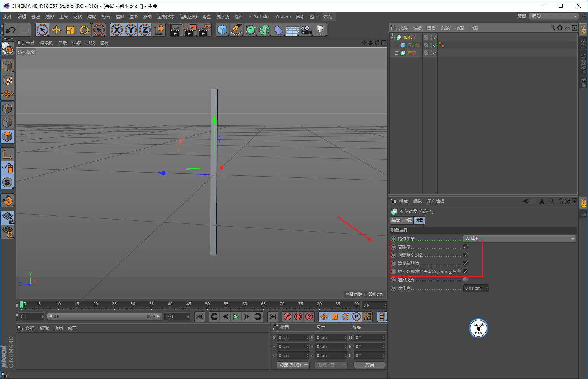588x379 pixels.
Task: Click the 应用 button
Action: click(370, 365)
